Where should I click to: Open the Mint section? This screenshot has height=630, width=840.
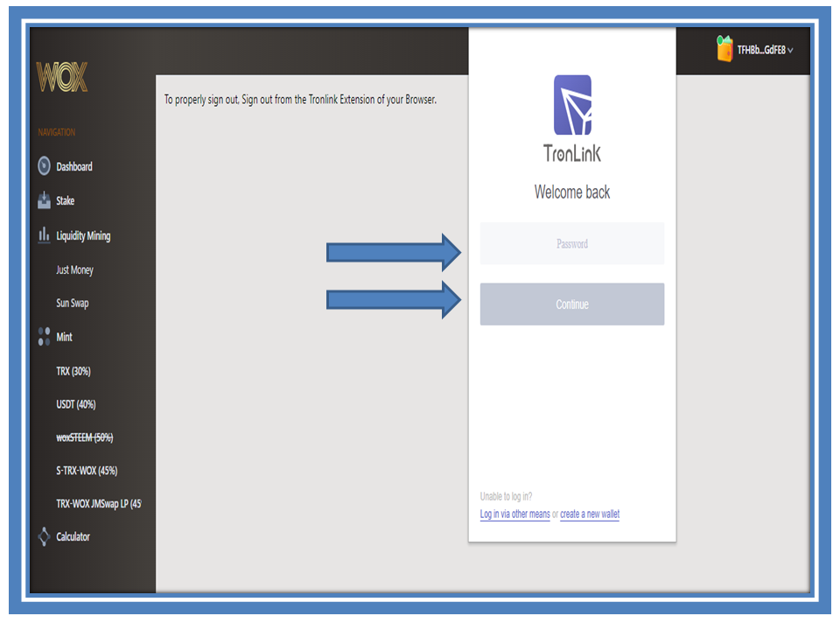coord(64,337)
